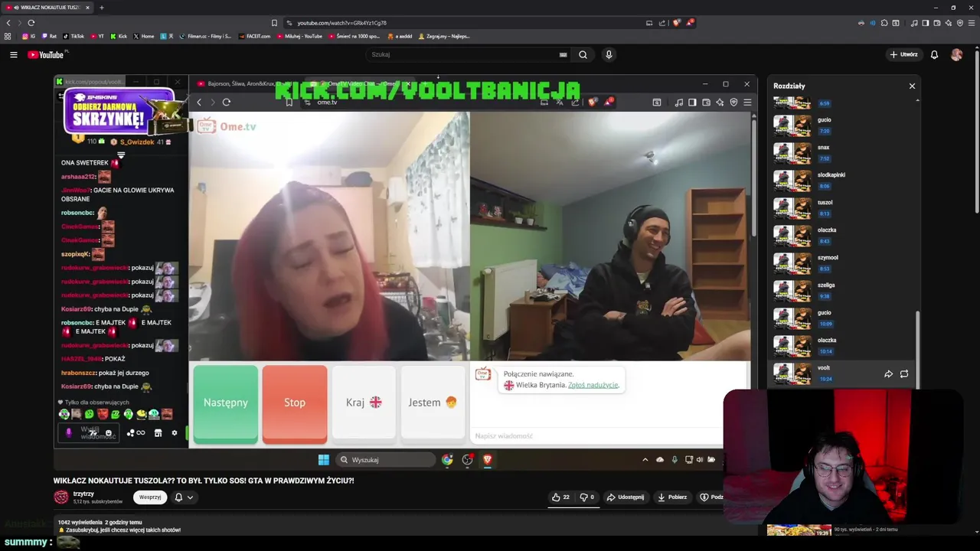Select the WIKŁACZ NOKAUTUJE browser tab

46,8
